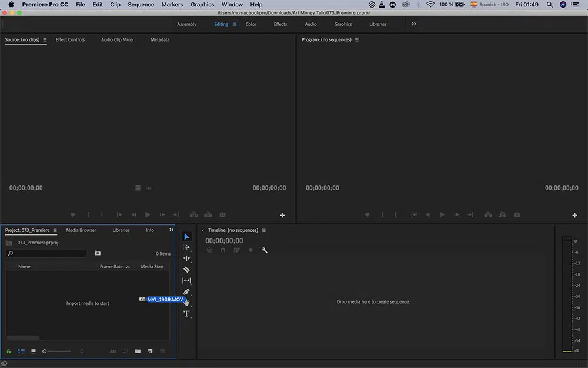The image size is (588, 368).
Task: Open Project 073_Premiere panel menu
Action: point(55,231)
